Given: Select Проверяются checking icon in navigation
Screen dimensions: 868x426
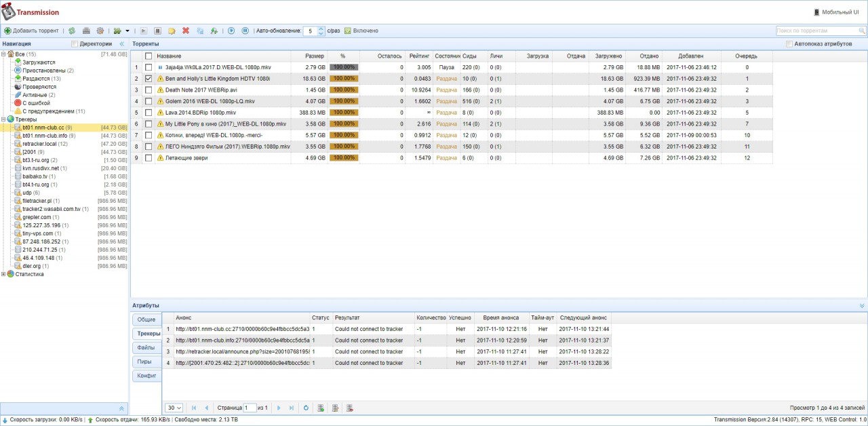Looking at the screenshot, I should (x=18, y=87).
